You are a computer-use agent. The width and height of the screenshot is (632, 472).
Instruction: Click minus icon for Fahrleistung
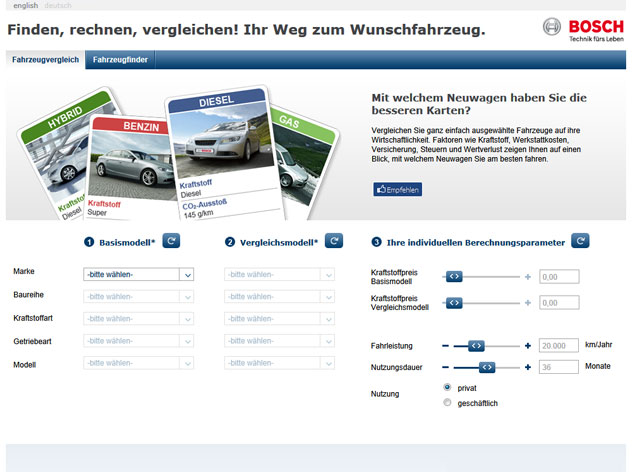point(445,345)
